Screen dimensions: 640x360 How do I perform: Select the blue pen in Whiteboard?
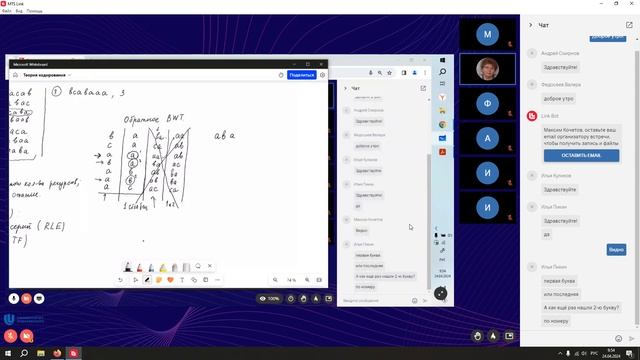point(151,267)
